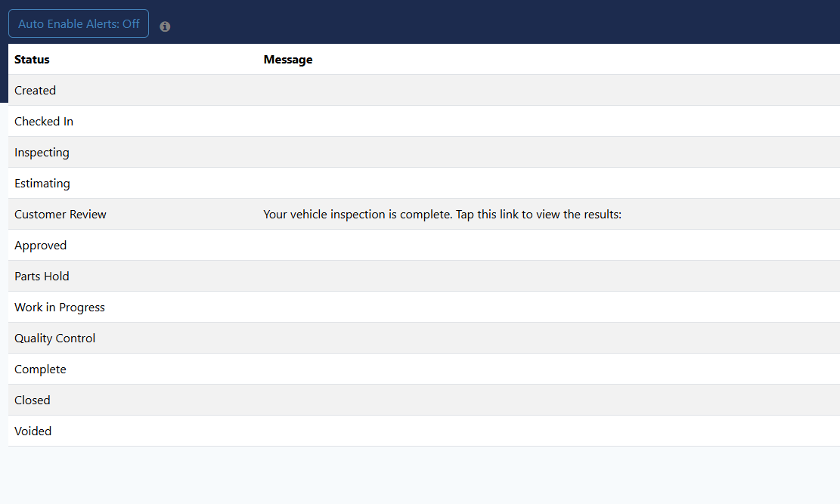
Task: Open the Quality Control status row
Action: [x=424, y=338]
